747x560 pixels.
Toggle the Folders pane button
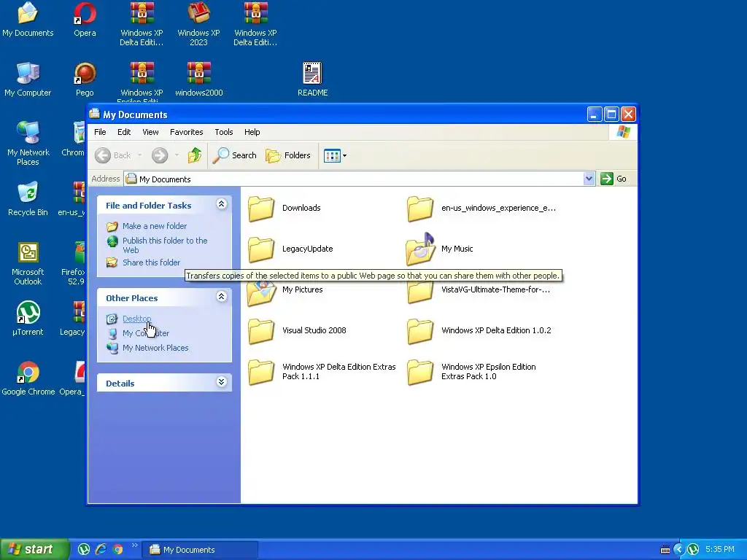point(288,155)
